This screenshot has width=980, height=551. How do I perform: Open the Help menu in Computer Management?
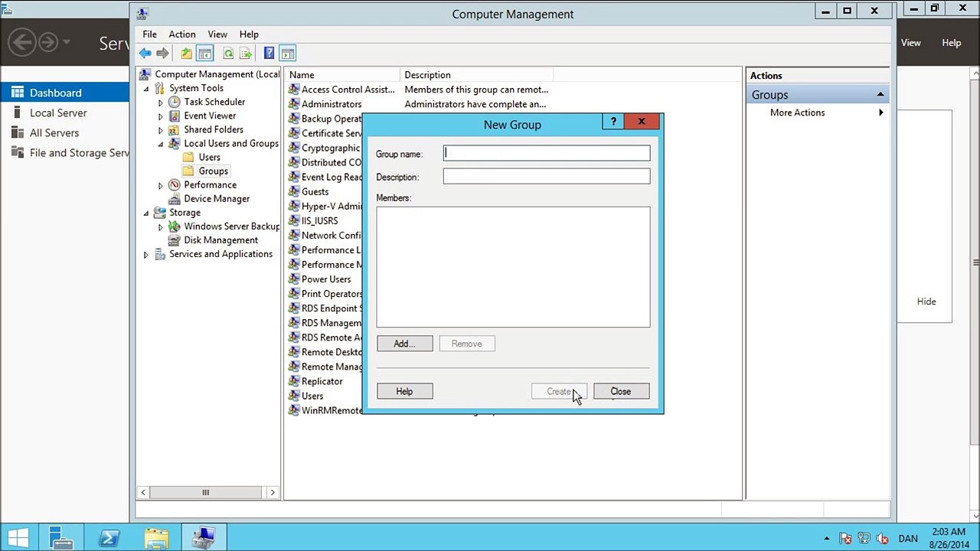[249, 34]
